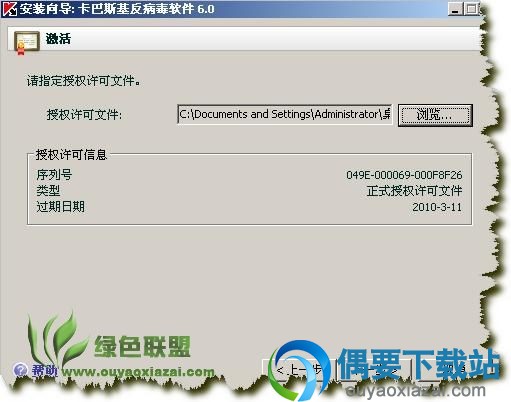The height and width of the screenshot is (402, 511).
Task: Click the 浏览... browse button
Action: coord(435,115)
